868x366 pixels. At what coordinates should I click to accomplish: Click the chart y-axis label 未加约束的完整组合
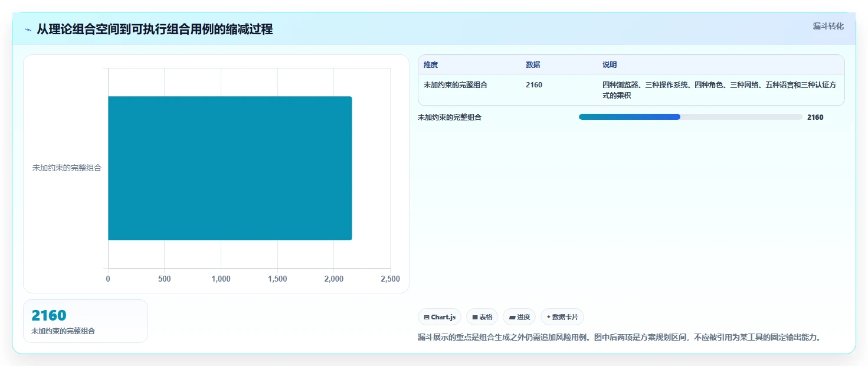[x=67, y=168]
